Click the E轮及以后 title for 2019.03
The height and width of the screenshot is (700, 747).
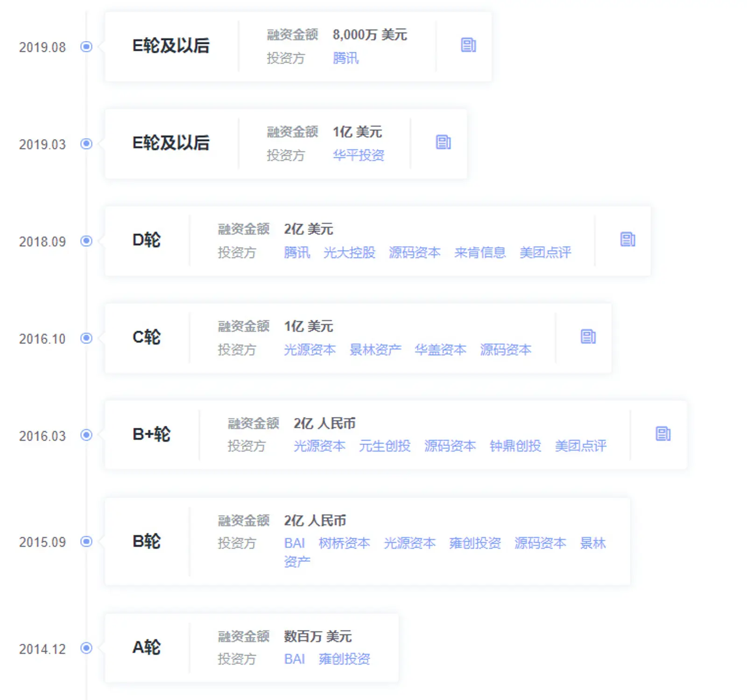[171, 143]
